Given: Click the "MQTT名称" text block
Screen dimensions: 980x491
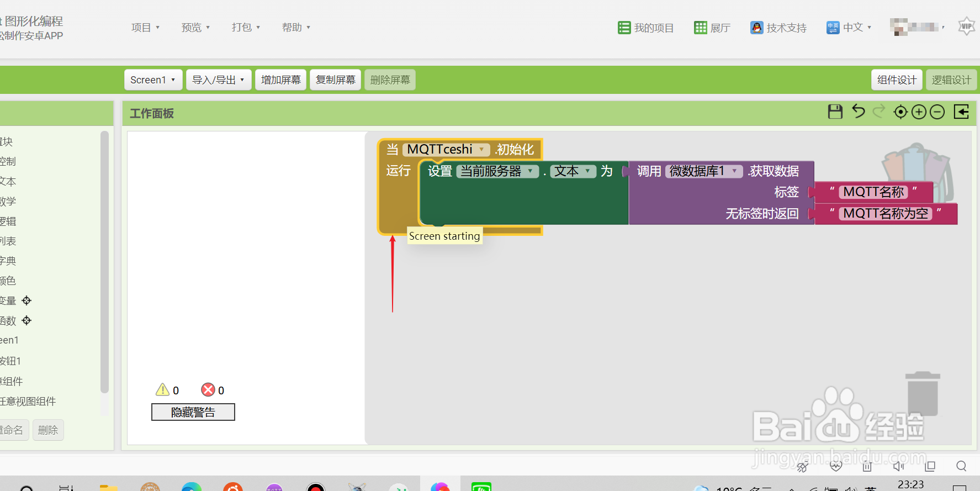Looking at the screenshot, I should point(873,192).
